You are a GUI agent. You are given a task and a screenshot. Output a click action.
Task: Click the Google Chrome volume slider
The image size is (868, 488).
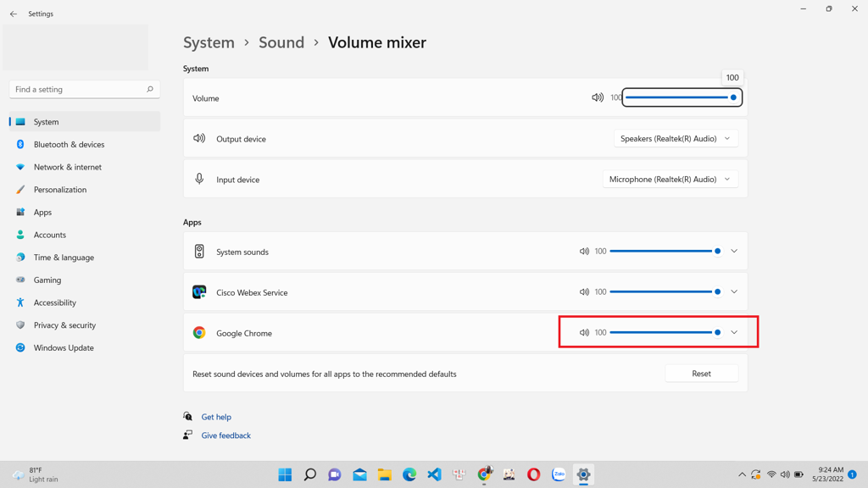665,332
